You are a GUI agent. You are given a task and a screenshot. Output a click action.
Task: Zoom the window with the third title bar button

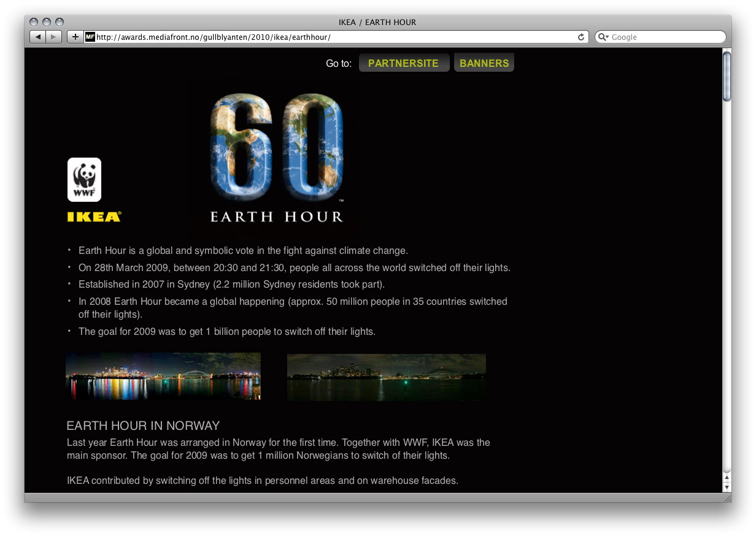[60, 22]
